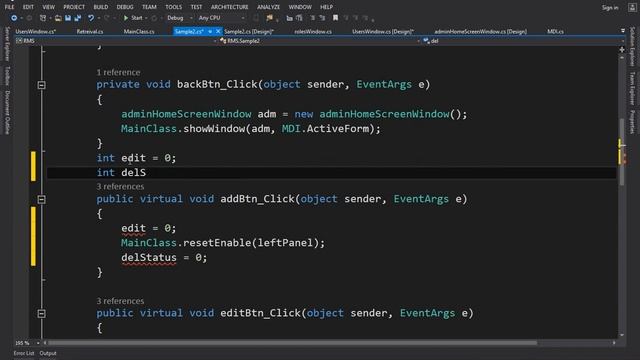
Task: Switch to the Retrieval.cs tab
Action: tap(90, 31)
